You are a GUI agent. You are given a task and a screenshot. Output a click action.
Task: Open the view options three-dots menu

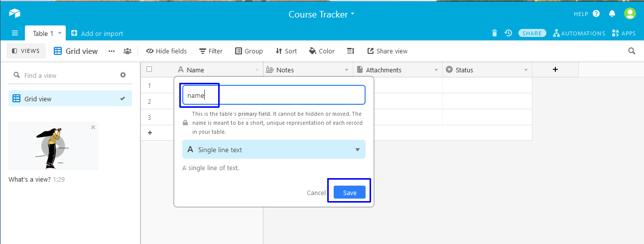point(112,51)
